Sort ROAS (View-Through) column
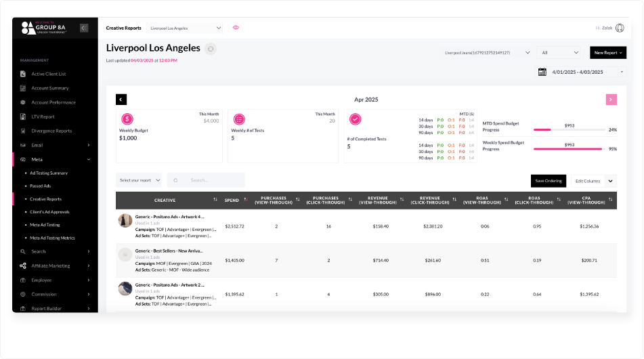This screenshot has width=644, height=359. 507,200
